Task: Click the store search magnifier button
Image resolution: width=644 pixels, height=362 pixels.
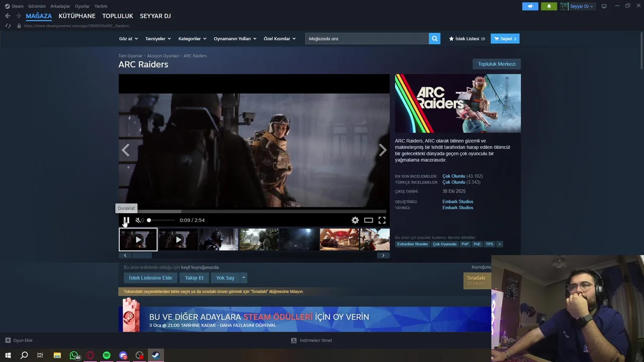Action: tap(435, 39)
